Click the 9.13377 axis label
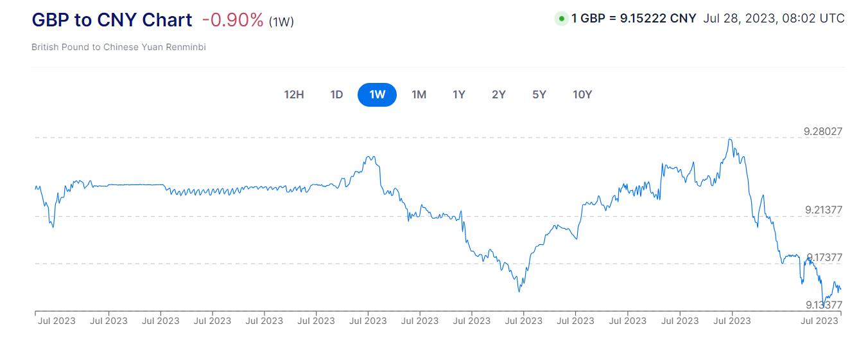Image resolution: width=868 pixels, height=351 pixels. 824,305
